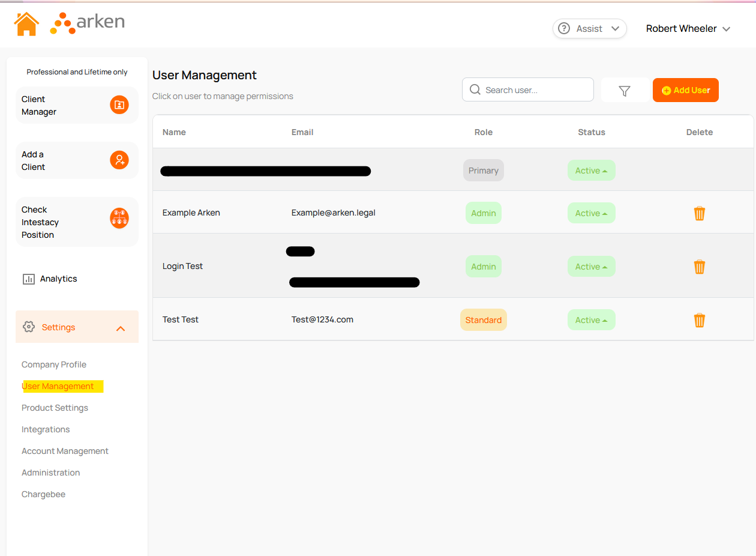Collapse the Settings section
This screenshot has width=756, height=556.
click(120, 328)
